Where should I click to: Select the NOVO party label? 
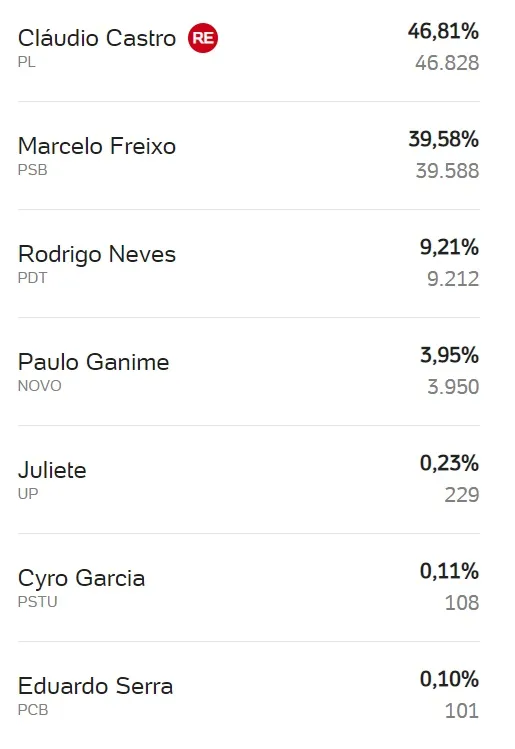(40, 386)
